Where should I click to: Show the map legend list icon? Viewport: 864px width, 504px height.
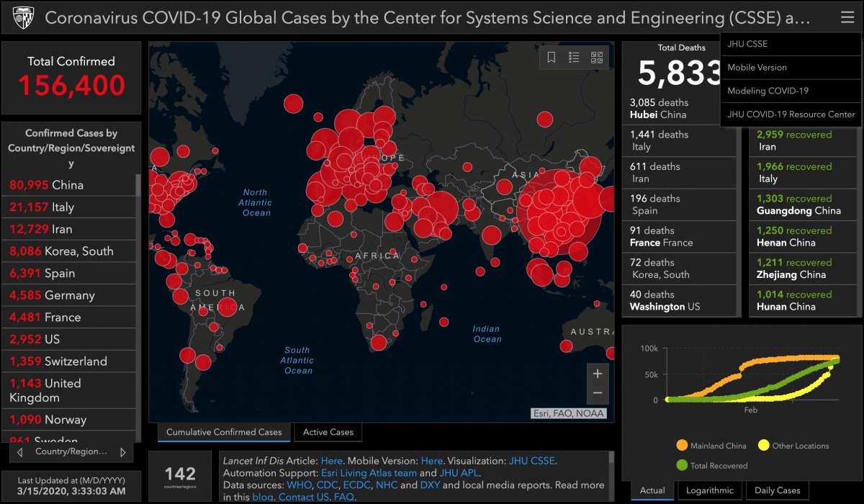coord(574,58)
